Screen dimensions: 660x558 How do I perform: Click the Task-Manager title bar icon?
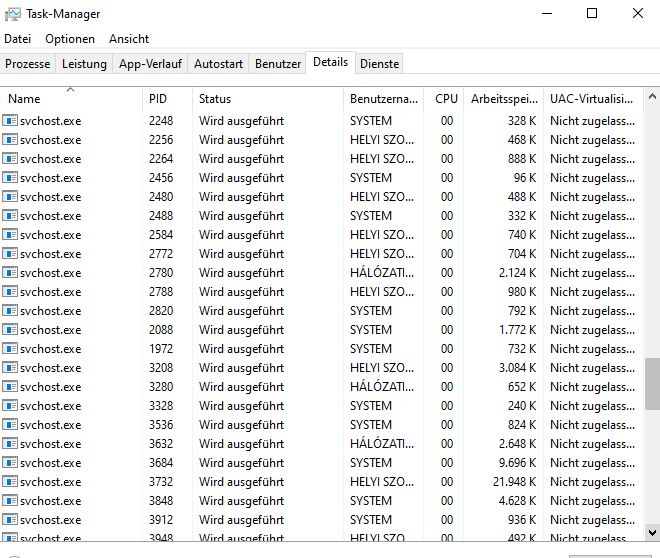point(12,14)
